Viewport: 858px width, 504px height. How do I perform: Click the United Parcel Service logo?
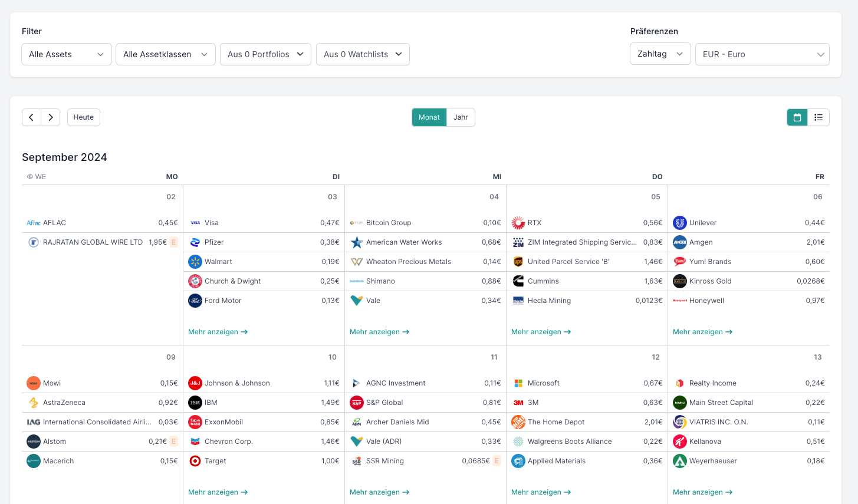518,262
